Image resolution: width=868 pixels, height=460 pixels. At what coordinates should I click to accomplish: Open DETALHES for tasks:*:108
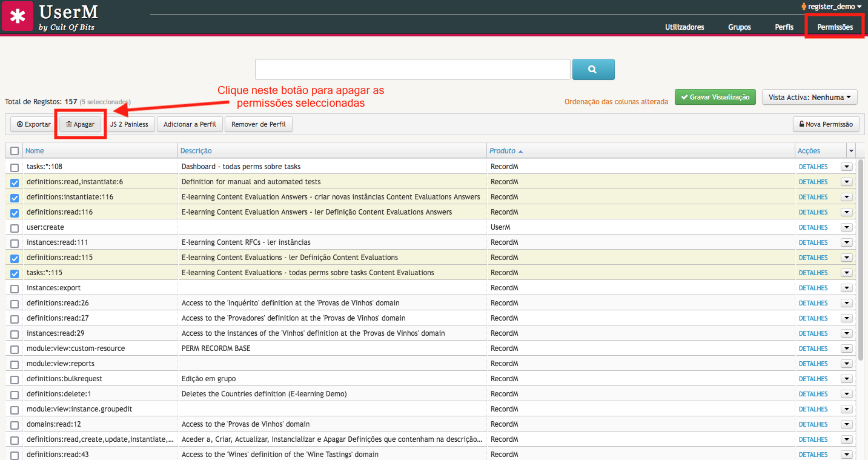point(813,167)
